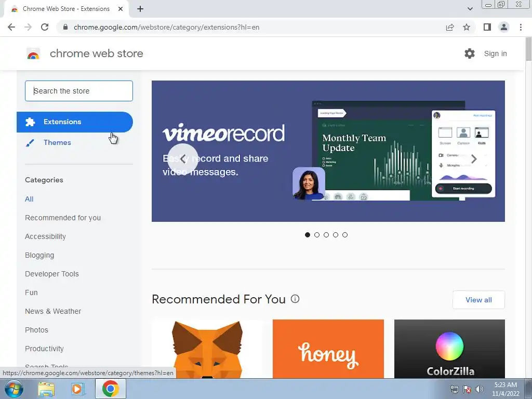The height and width of the screenshot is (399, 532).
Task: Open File Explorer from the taskbar
Action: pos(46,389)
